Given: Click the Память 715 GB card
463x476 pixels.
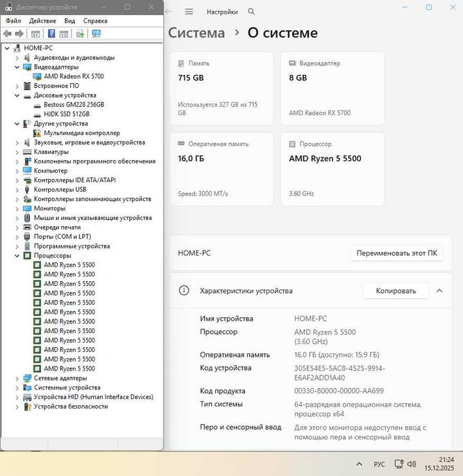Looking at the screenshot, I should tap(221, 88).
